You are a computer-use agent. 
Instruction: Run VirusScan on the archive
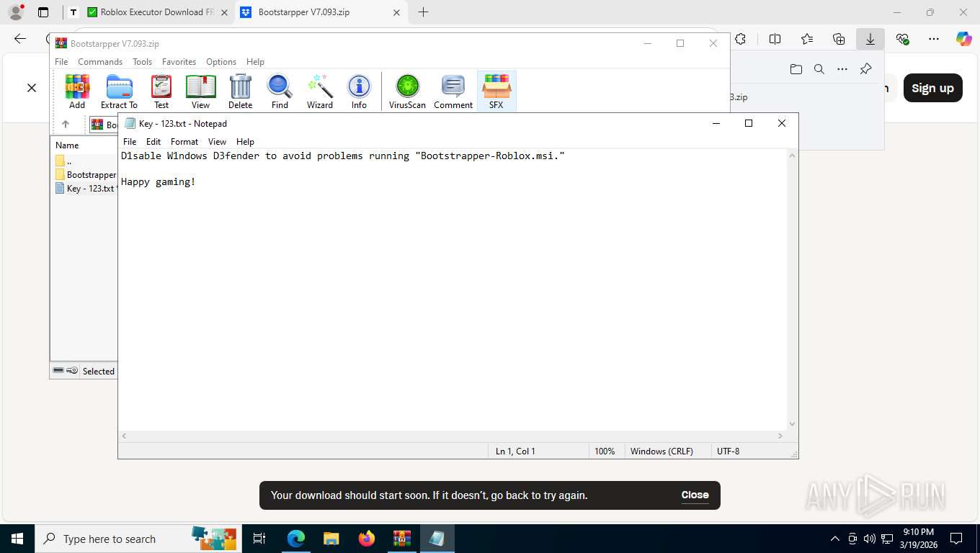point(407,91)
